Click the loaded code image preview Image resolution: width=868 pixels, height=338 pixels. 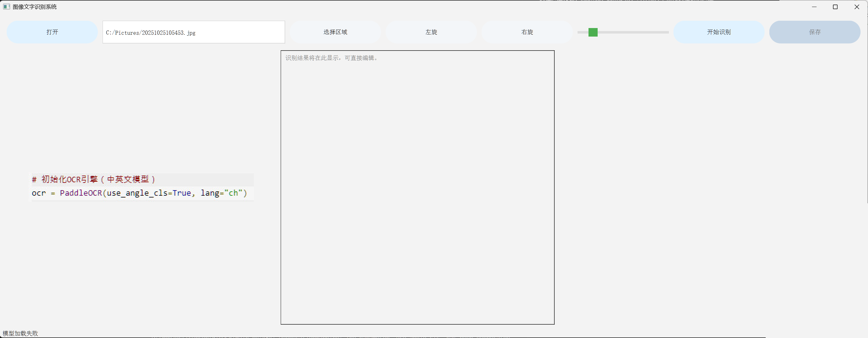(x=142, y=187)
